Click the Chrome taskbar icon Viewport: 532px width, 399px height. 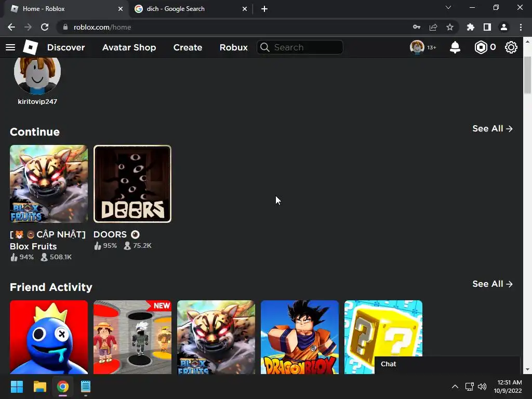[x=63, y=387]
